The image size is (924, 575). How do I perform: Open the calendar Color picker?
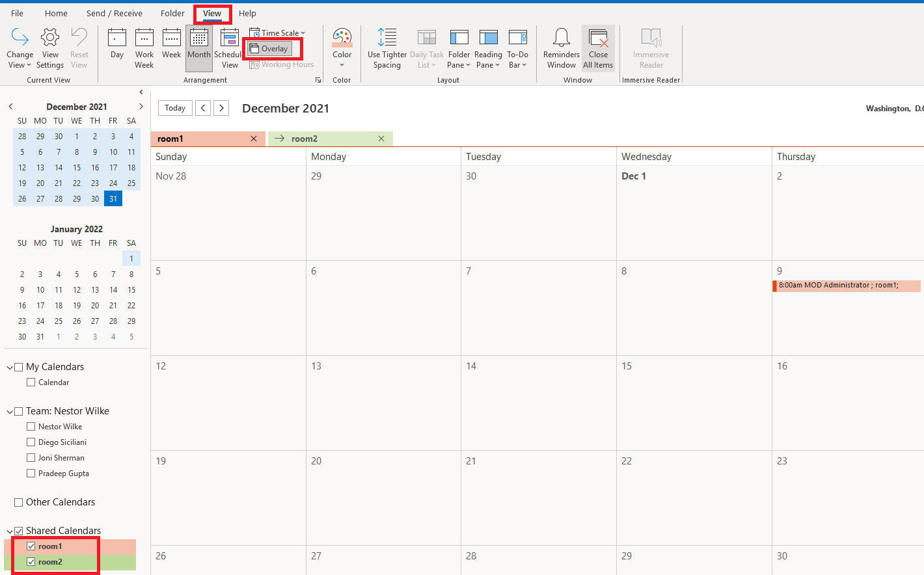pyautogui.click(x=342, y=47)
